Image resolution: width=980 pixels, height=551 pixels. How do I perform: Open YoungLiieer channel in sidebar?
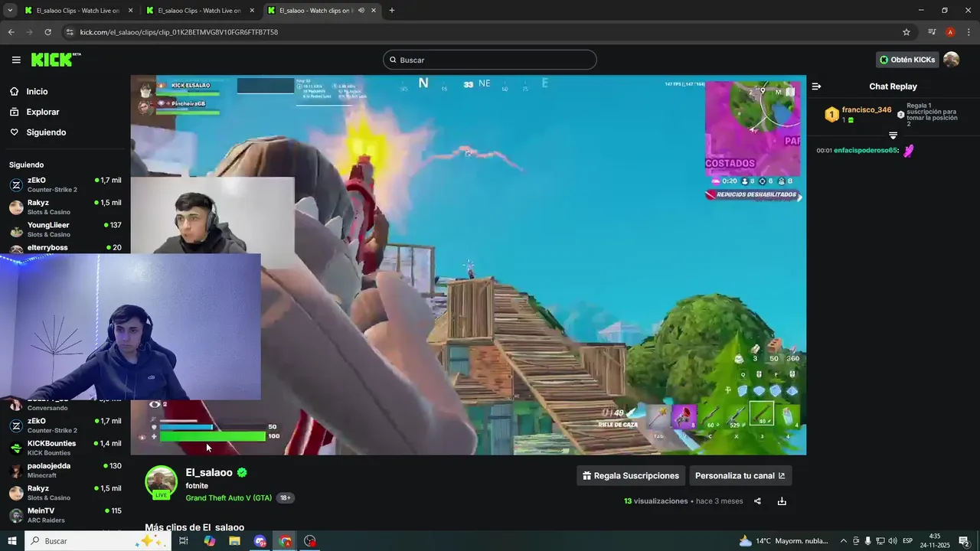pos(65,230)
